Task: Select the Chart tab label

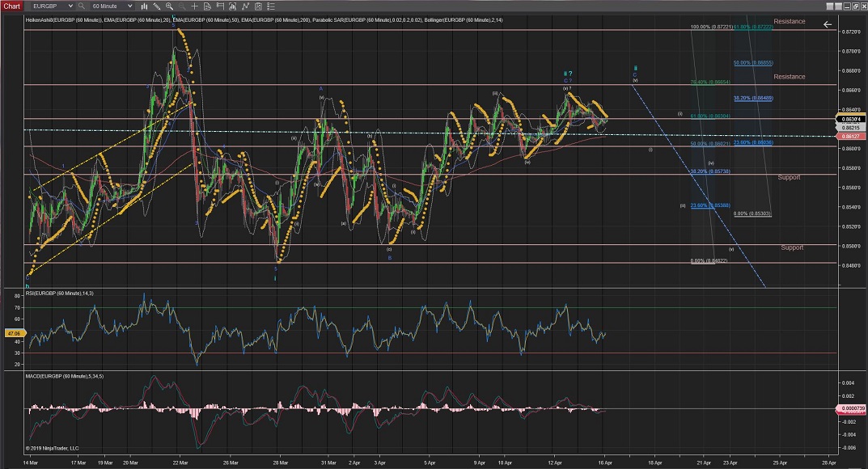Action: (11, 6)
